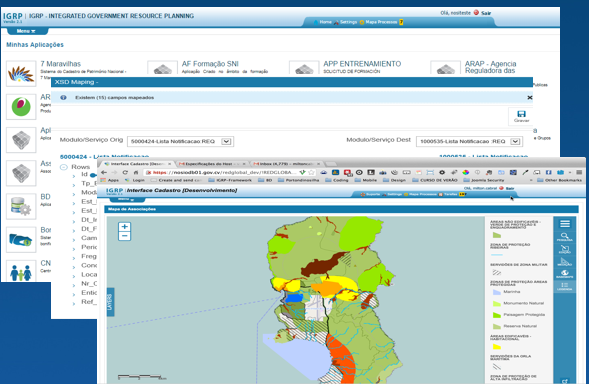The image size is (589, 384).
Task: Open the blue hand with money app icon
Action: click(21, 239)
